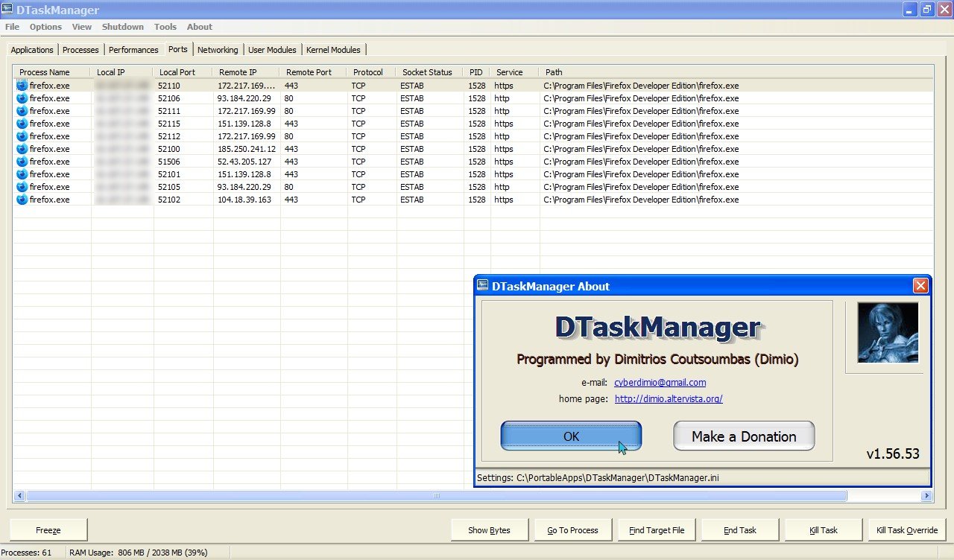The height and width of the screenshot is (560, 954).
Task: Click the Go To Process button
Action: 573,530
